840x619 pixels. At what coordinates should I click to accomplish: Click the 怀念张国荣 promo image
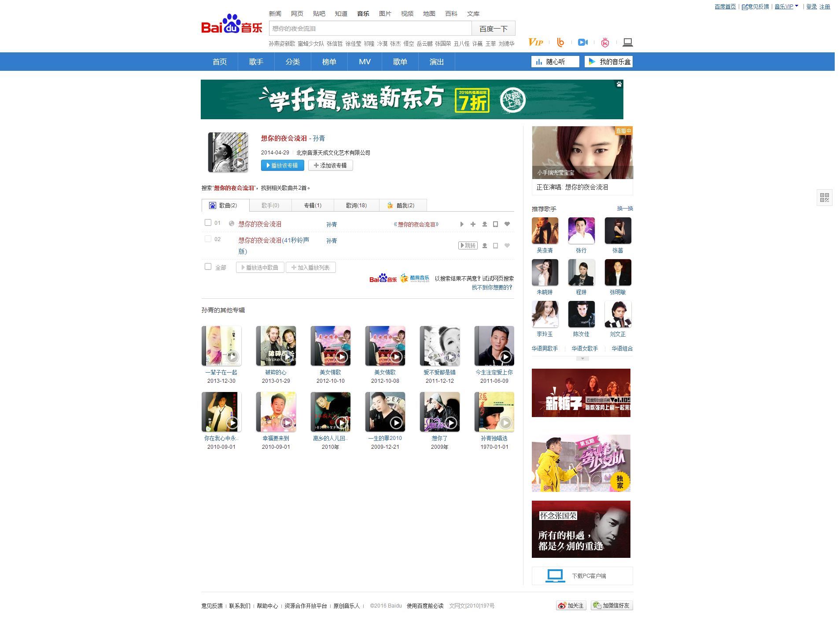point(581,529)
